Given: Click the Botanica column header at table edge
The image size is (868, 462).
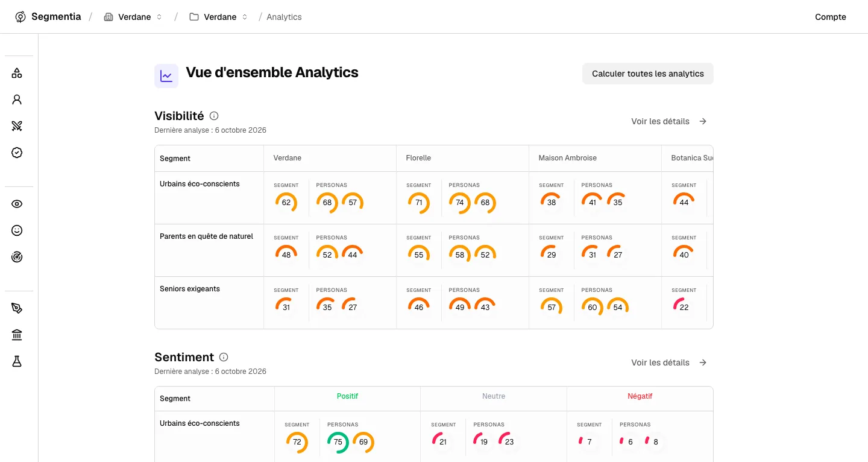Looking at the screenshot, I should coord(692,158).
